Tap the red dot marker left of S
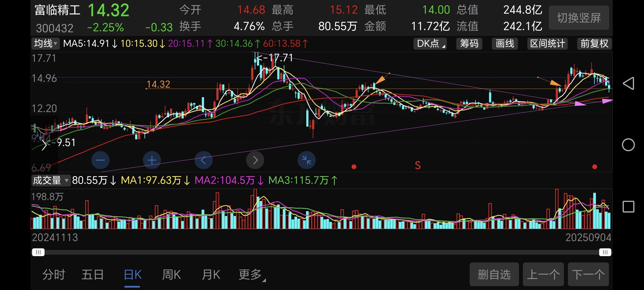The image size is (644, 290). [354, 167]
